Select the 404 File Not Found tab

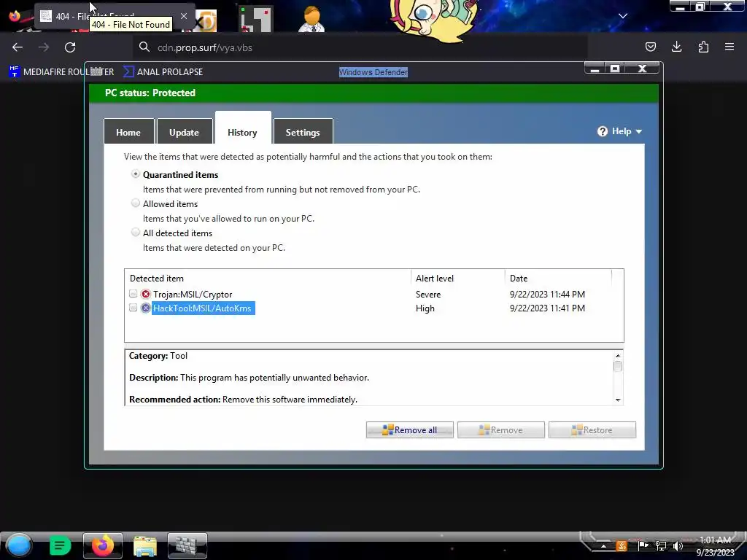tap(115, 16)
